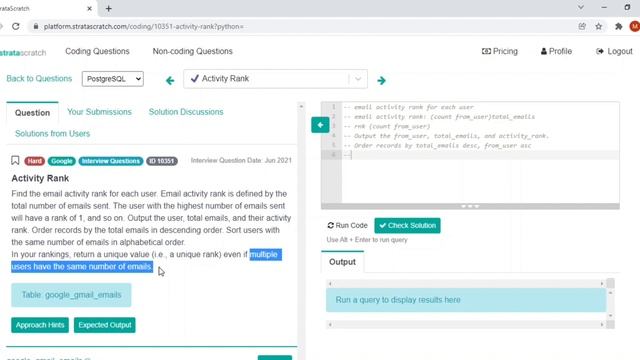Click the StrataScratch logo
640x360 pixels.
[23, 53]
